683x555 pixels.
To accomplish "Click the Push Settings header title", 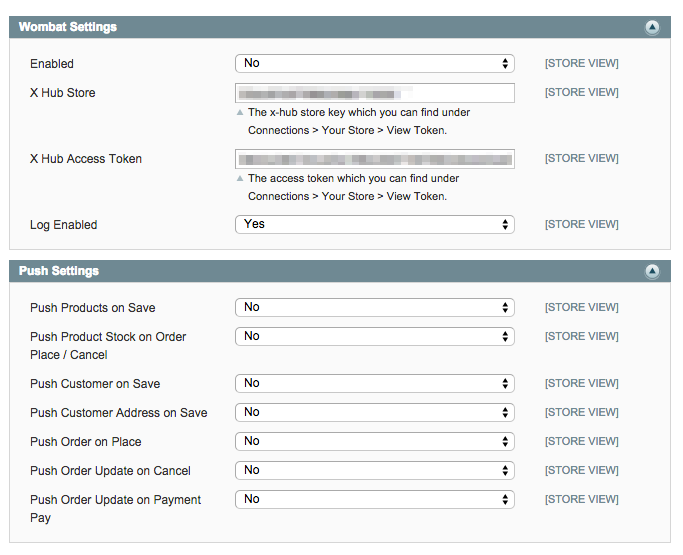I will [59, 271].
